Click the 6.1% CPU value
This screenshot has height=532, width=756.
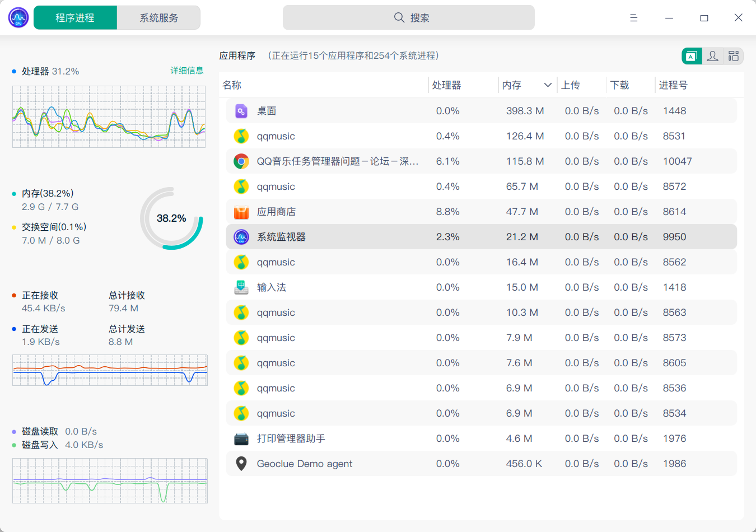[x=448, y=161]
